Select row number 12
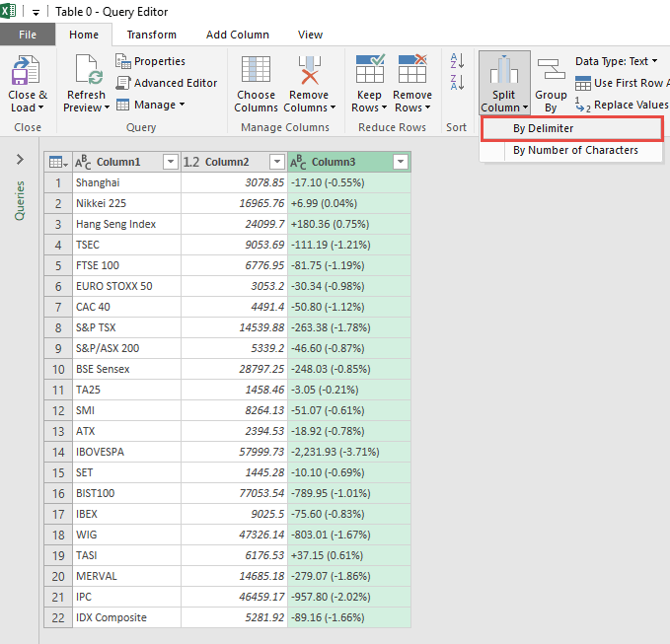Screen dimensions: 670x644 pyautogui.click(x=58, y=410)
